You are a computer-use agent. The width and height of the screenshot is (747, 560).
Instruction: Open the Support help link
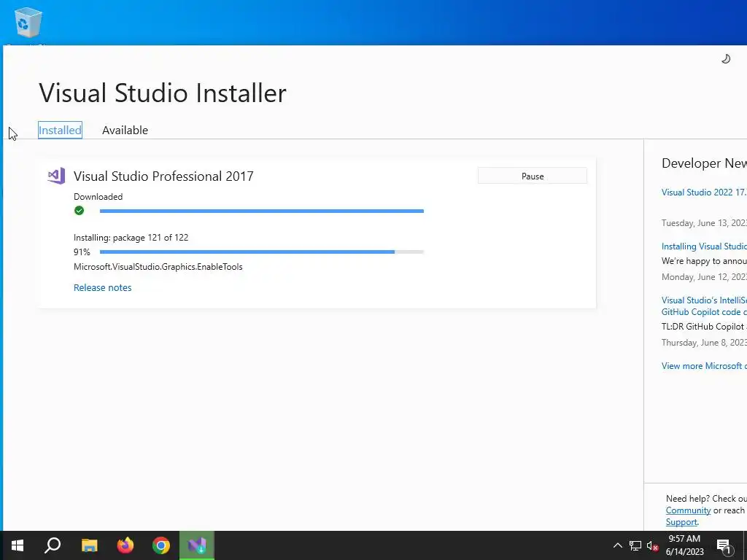pos(681,522)
